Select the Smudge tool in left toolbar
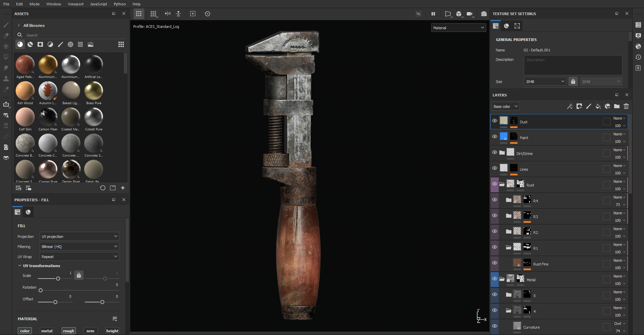This screenshot has width=644, height=335. [x=6, y=68]
